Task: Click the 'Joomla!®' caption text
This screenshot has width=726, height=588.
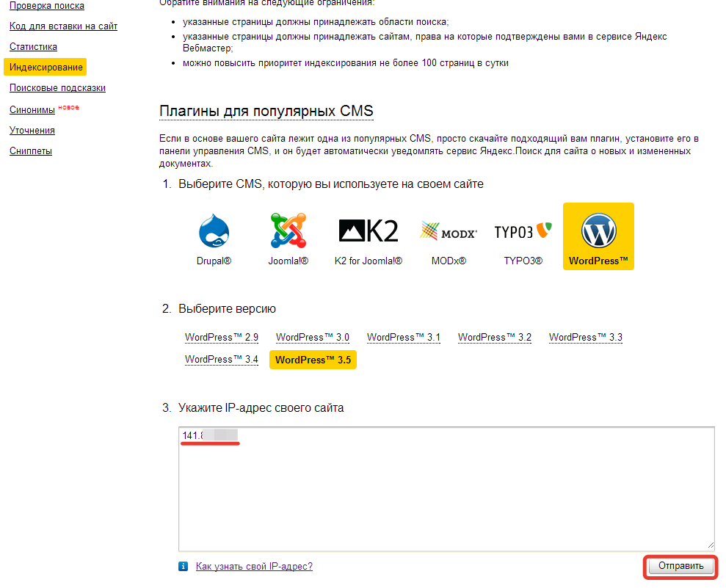Action: pos(288,261)
